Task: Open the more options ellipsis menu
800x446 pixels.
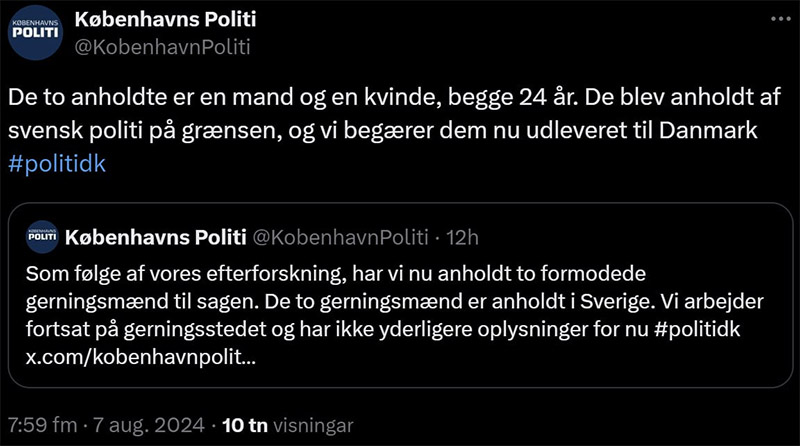Action: [775, 20]
